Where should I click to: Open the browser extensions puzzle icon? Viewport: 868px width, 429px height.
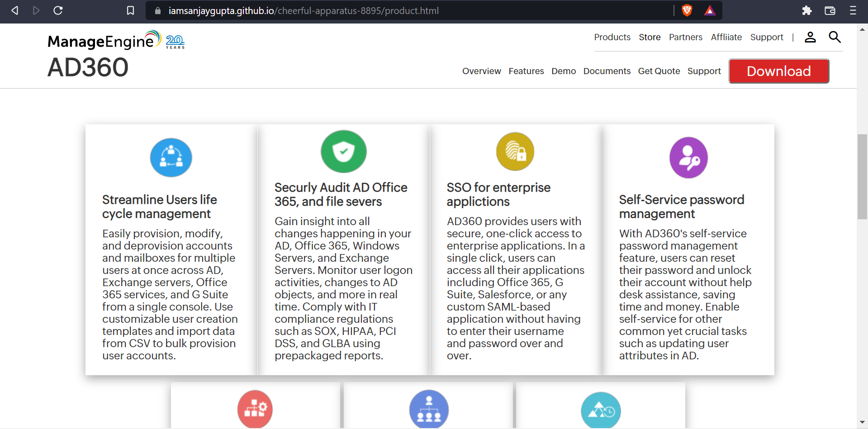click(807, 10)
